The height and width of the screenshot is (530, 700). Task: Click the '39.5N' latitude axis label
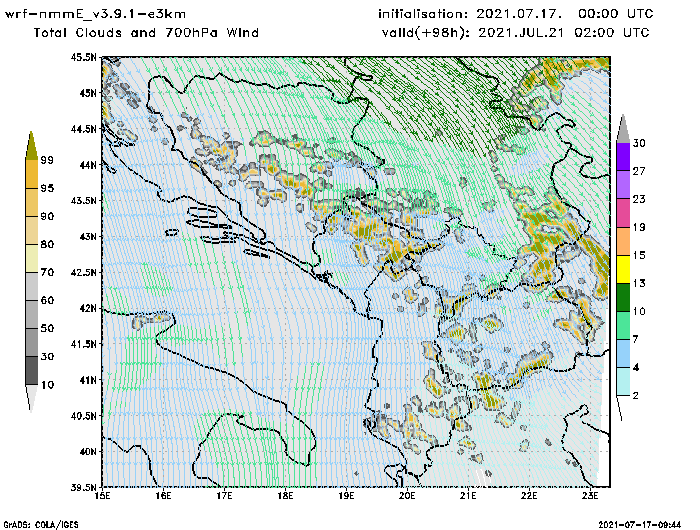tap(83, 487)
